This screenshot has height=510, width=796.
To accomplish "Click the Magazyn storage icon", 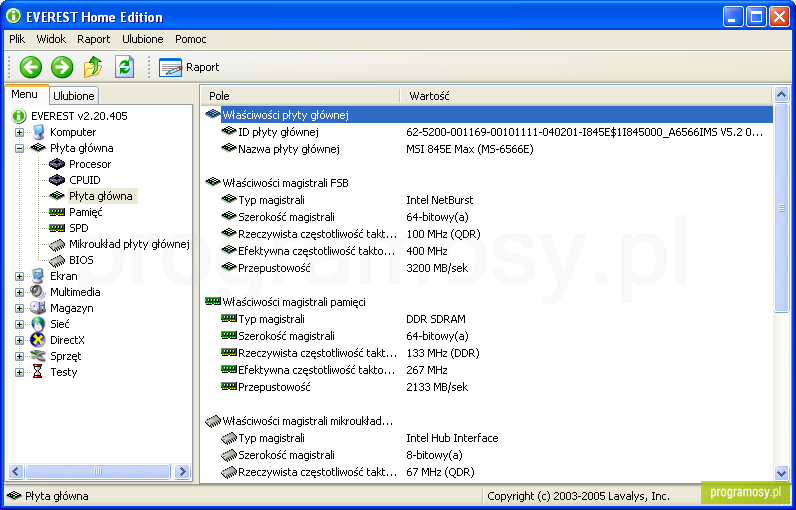I will pos(38,308).
